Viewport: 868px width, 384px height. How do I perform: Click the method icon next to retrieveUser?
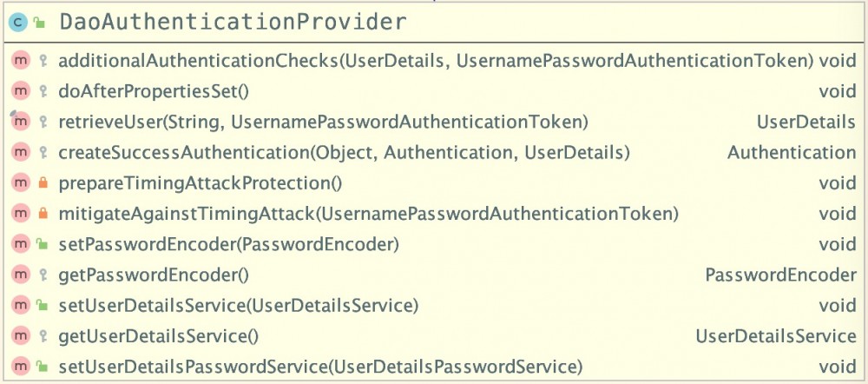point(20,122)
